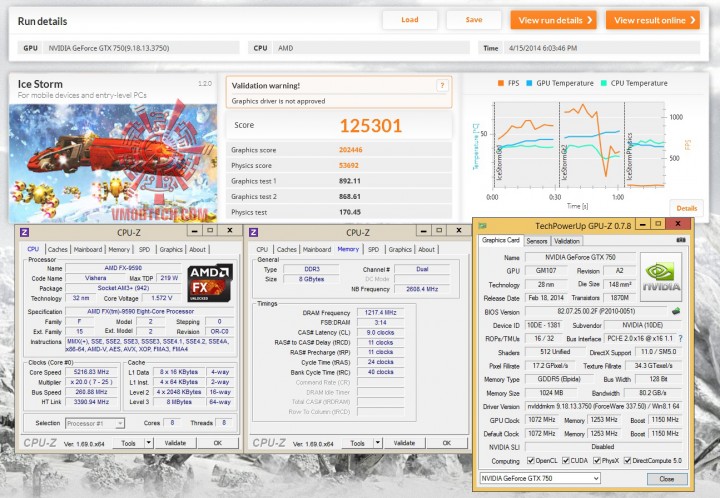Open the Memory tab in left CPU-Z window

pos(119,249)
